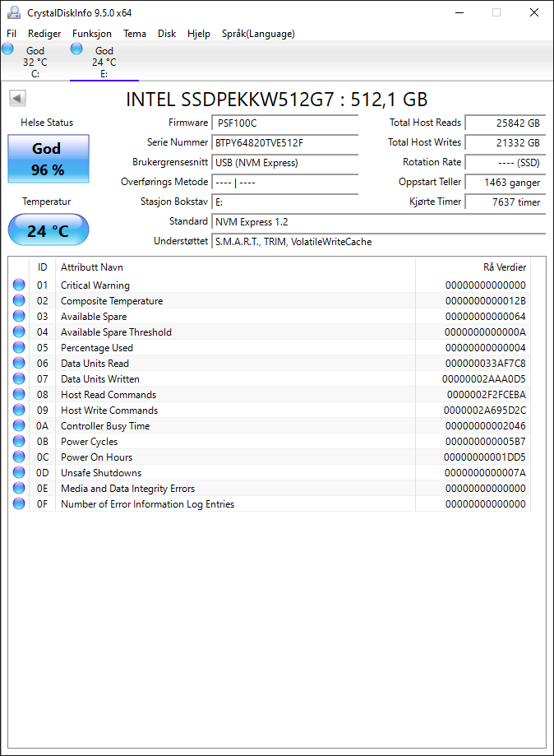Viewport: 554px width, 756px height.
Task: Click the status orb for Composite Temperature
Action: click(x=19, y=300)
